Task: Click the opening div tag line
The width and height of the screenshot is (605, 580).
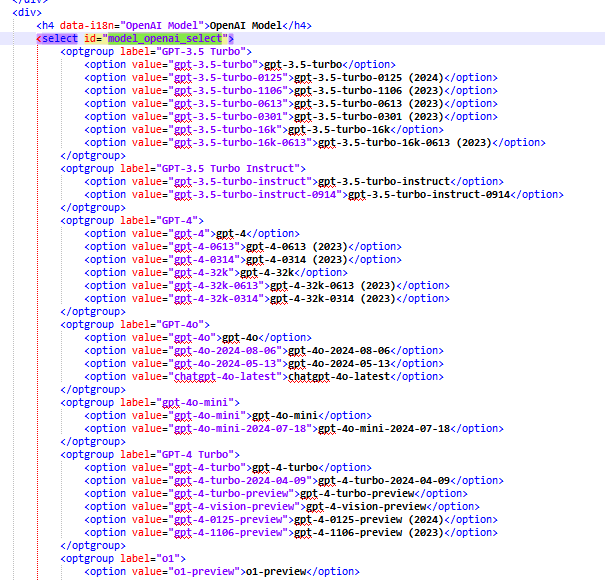Action: tap(28, 12)
